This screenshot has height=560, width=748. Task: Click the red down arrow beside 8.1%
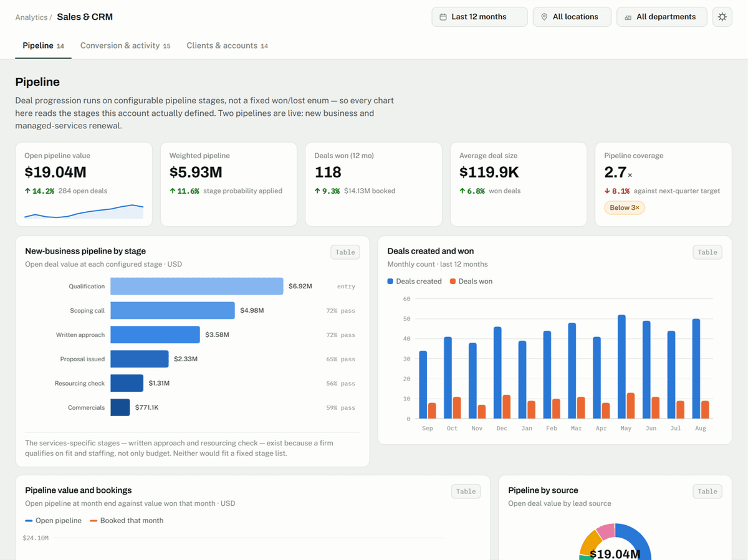click(x=607, y=191)
